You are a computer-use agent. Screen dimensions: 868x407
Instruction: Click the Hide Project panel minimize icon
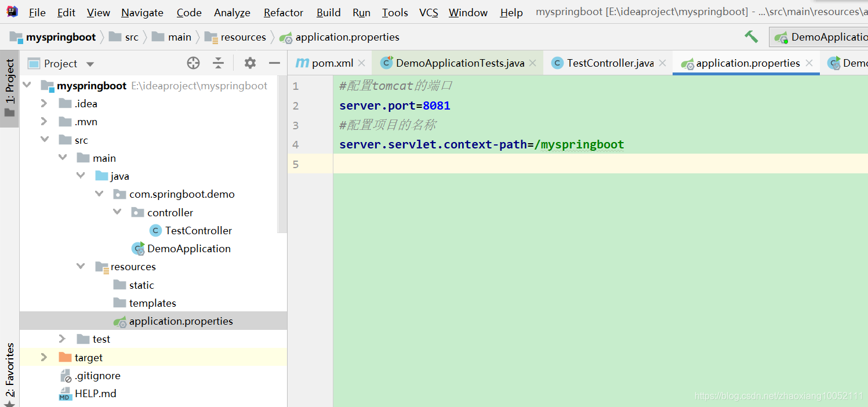click(274, 63)
